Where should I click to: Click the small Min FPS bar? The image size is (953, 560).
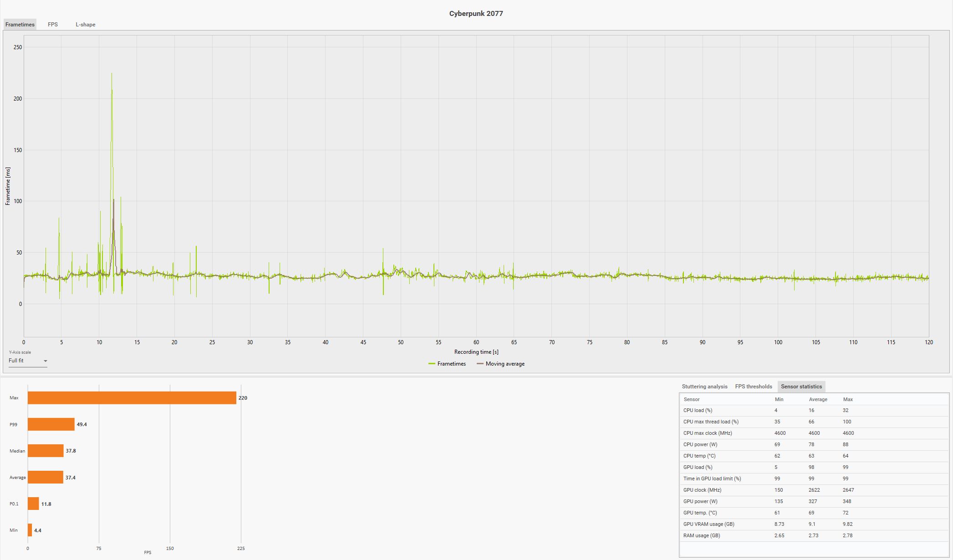click(30, 530)
